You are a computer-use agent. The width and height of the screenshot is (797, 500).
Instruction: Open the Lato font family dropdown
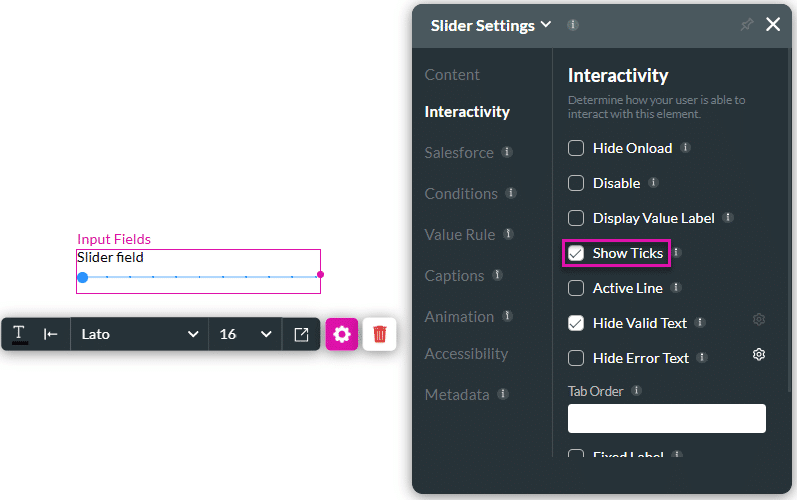139,334
